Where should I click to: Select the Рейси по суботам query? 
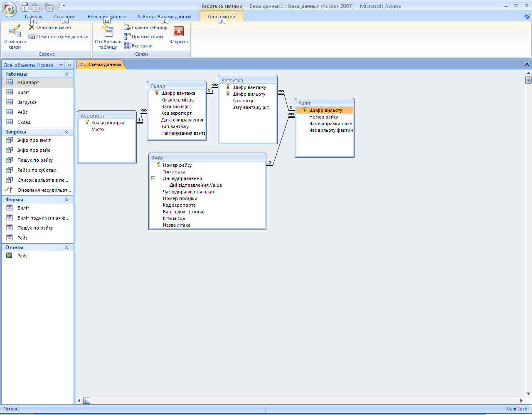37,170
